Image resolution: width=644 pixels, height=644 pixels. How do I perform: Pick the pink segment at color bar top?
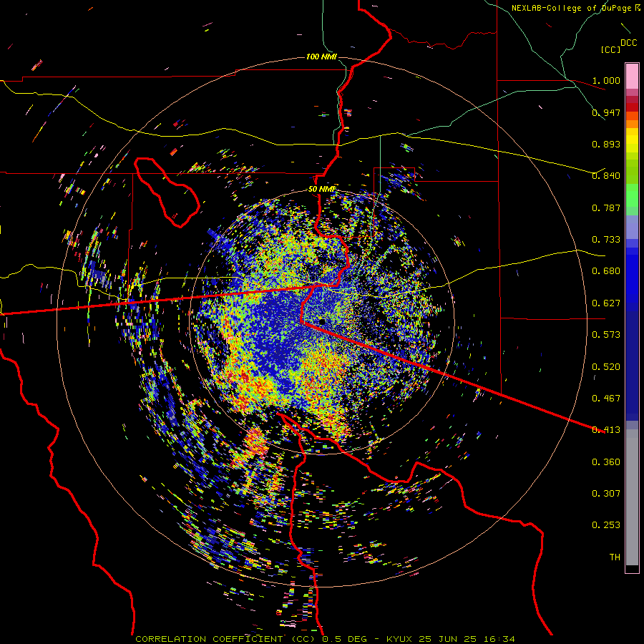pyautogui.click(x=632, y=77)
